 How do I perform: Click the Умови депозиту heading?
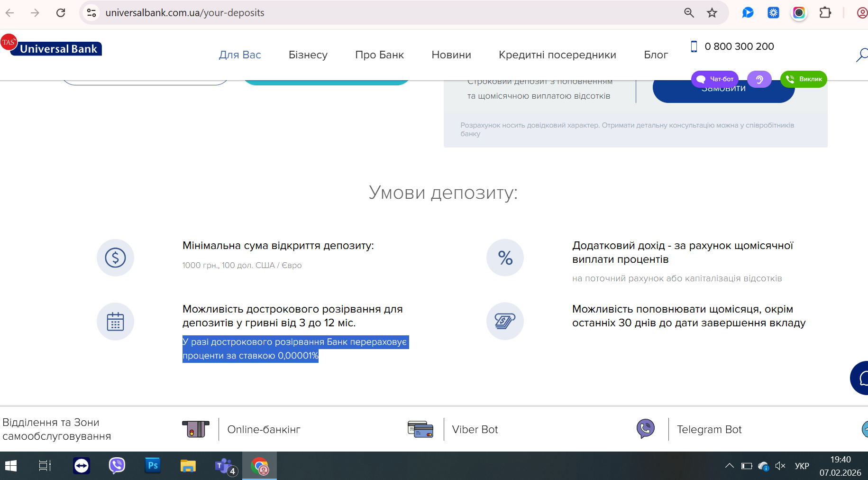[443, 193]
